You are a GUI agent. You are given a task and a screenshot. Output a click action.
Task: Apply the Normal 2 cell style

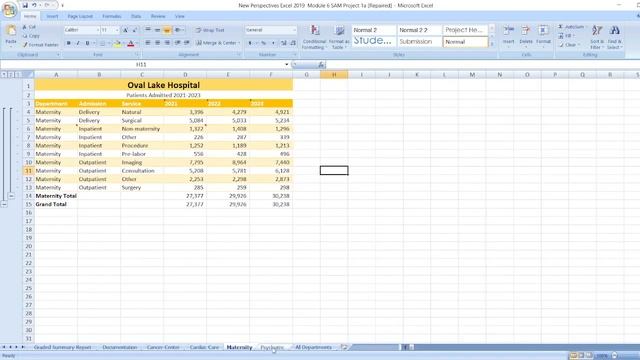[x=373, y=30]
